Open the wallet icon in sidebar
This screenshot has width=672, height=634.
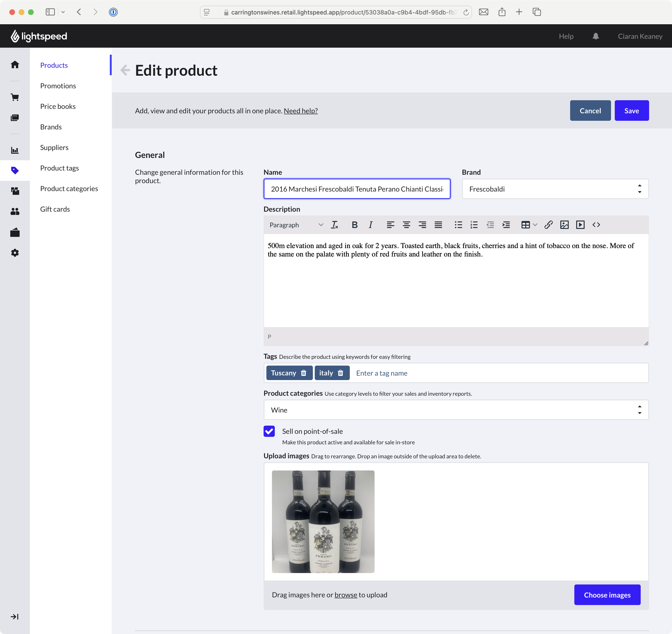coord(15,232)
